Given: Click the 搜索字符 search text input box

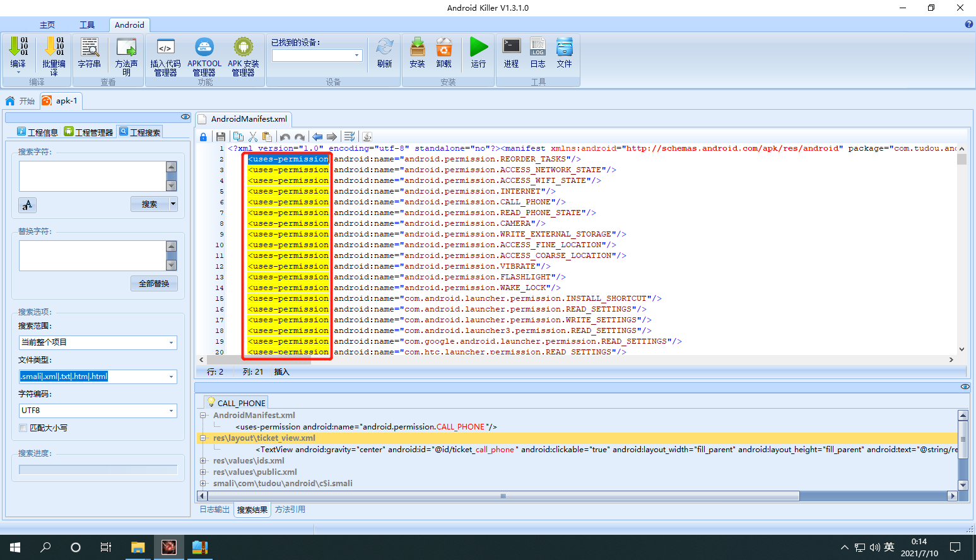Looking at the screenshot, I should 93,176.
